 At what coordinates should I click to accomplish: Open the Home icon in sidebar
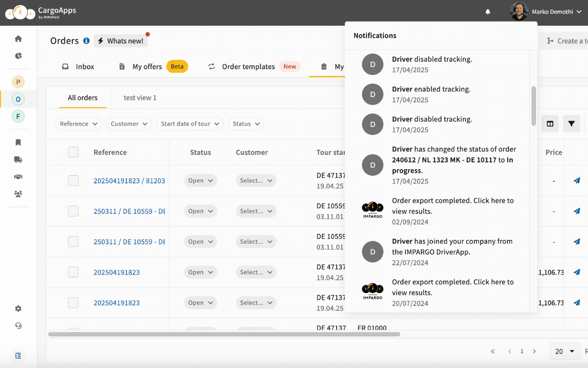18,39
